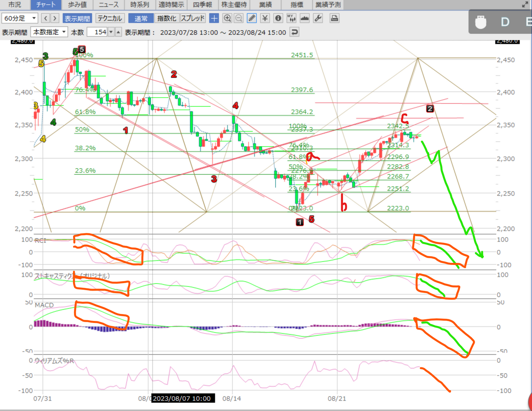
Task: Select the pencil drawing tool
Action: click(x=252, y=18)
